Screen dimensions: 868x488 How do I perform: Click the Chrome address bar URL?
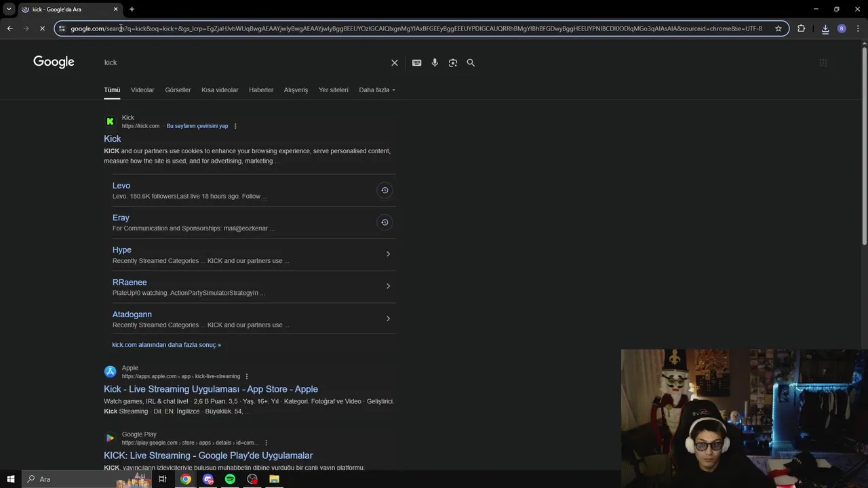pyautogui.click(x=416, y=28)
